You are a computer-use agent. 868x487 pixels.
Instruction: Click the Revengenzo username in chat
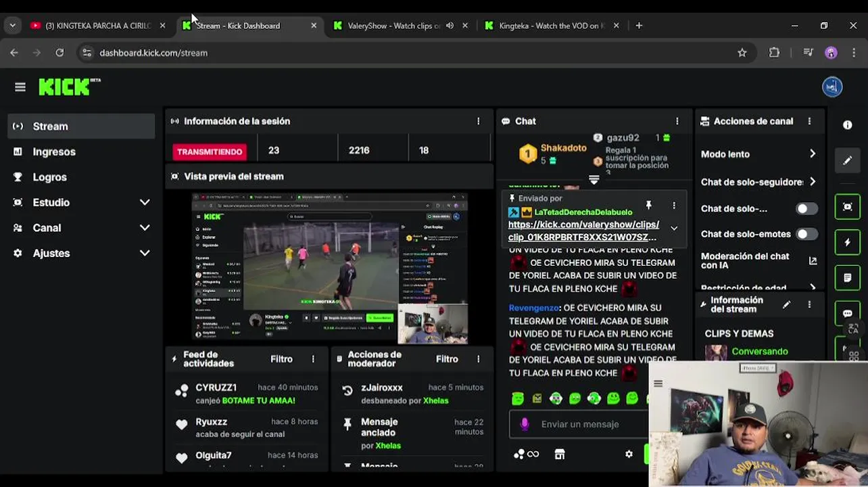533,308
